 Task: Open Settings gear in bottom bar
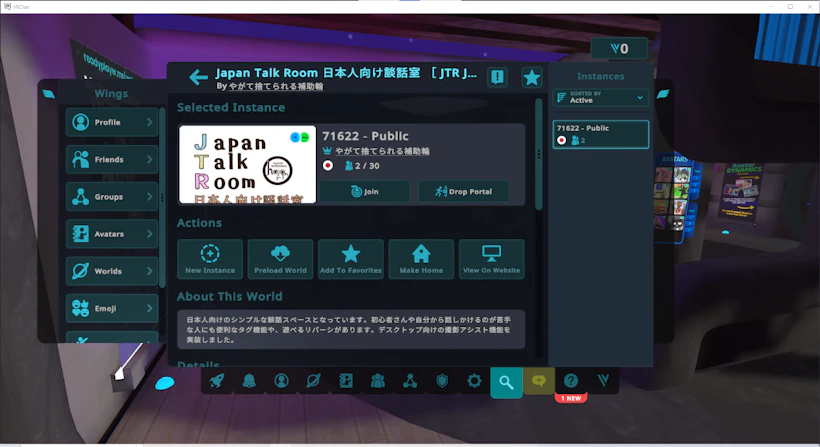[474, 381]
